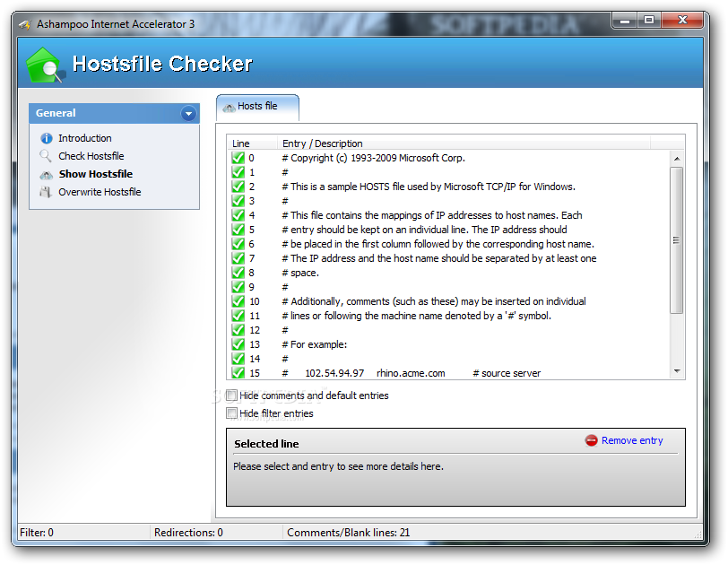This screenshot has width=728, height=565.
Task: Switch to the Hosts file tab
Action: pos(257,108)
